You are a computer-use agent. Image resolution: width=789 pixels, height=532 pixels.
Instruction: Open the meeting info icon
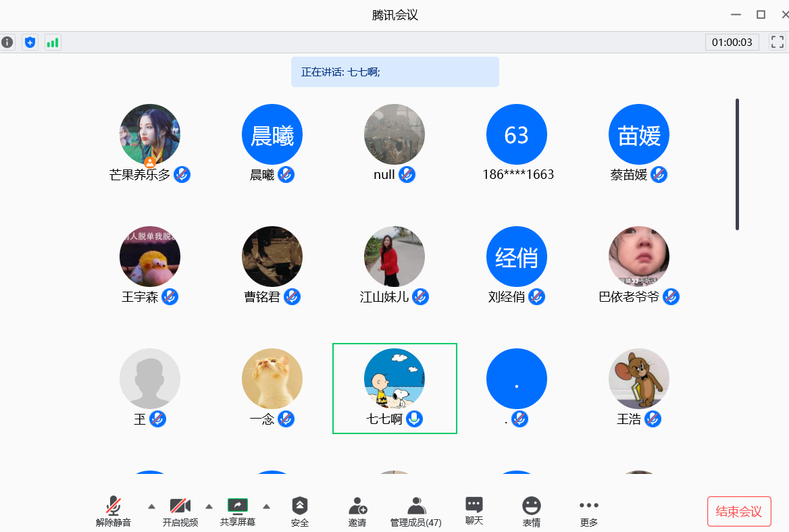pyautogui.click(x=7, y=43)
